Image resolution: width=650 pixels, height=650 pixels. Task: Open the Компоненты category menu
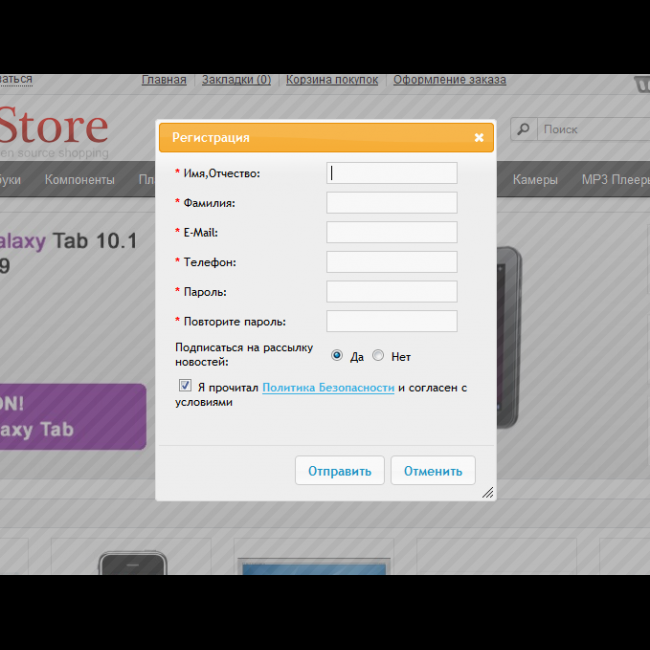[x=80, y=180]
